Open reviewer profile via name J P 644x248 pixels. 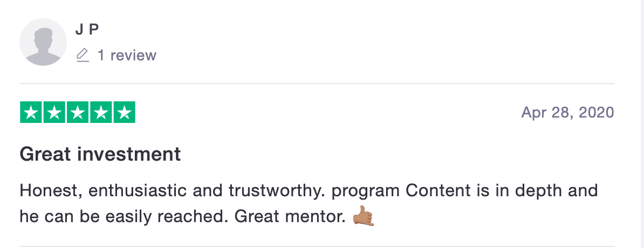click(87, 30)
